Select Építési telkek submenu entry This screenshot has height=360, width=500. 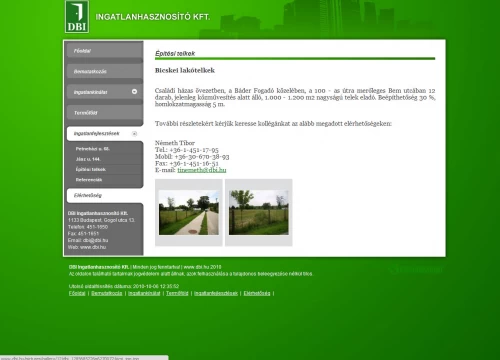pos(91,169)
